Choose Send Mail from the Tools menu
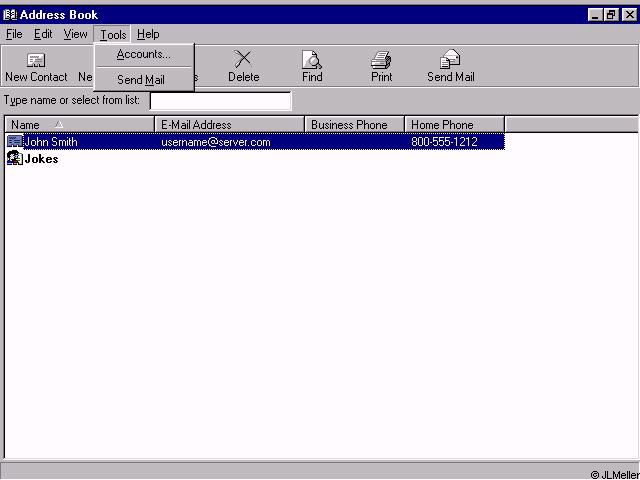Image resolution: width=640 pixels, height=480 pixels. (141, 80)
